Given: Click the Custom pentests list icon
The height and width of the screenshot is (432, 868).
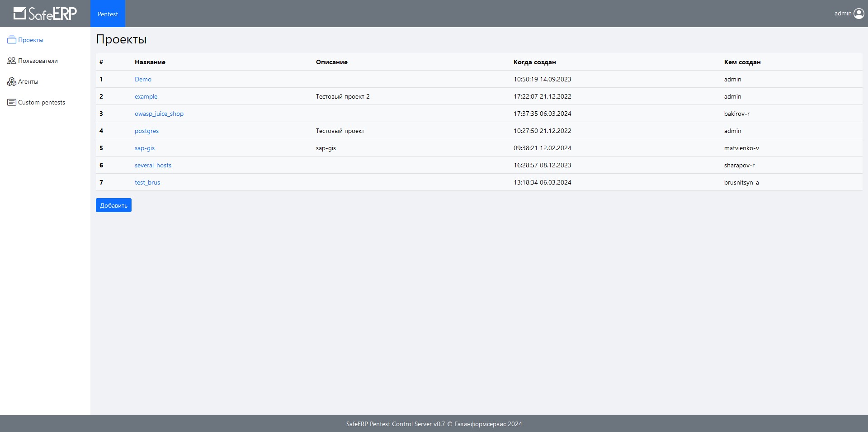Looking at the screenshot, I should click(12, 102).
